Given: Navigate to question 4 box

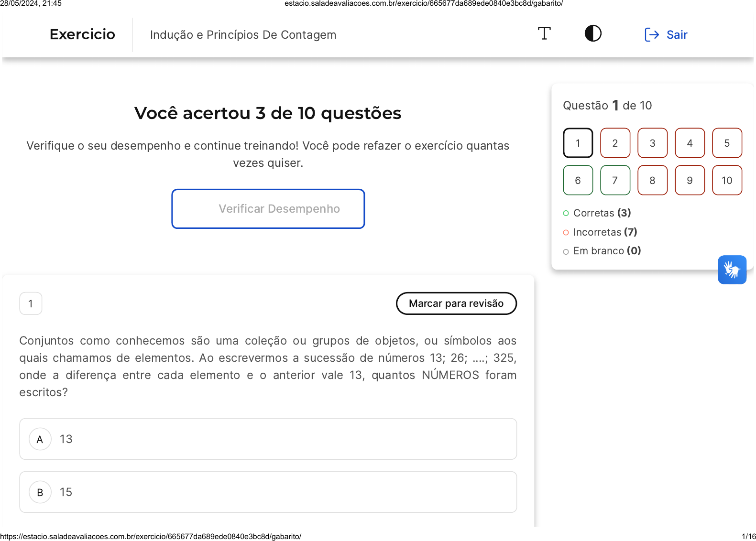Looking at the screenshot, I should click(x=690, y=143).
